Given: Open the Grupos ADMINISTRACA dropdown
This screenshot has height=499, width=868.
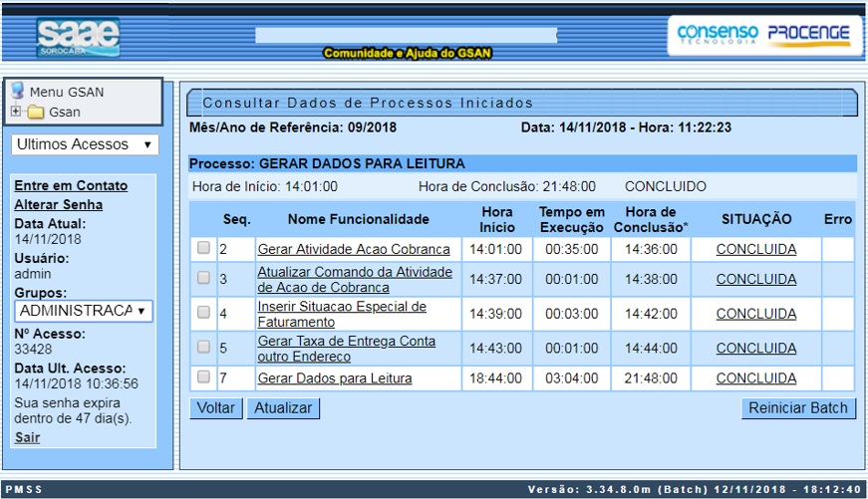Looking at the screenshot, I should (x=84, y=311).
